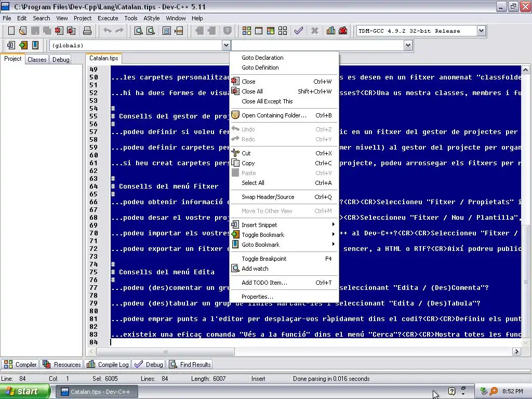The height and width of the screenshot is (399, 532).
Task: Switch to the Debug sidebar tab
Action: click(x=61, y=60)
